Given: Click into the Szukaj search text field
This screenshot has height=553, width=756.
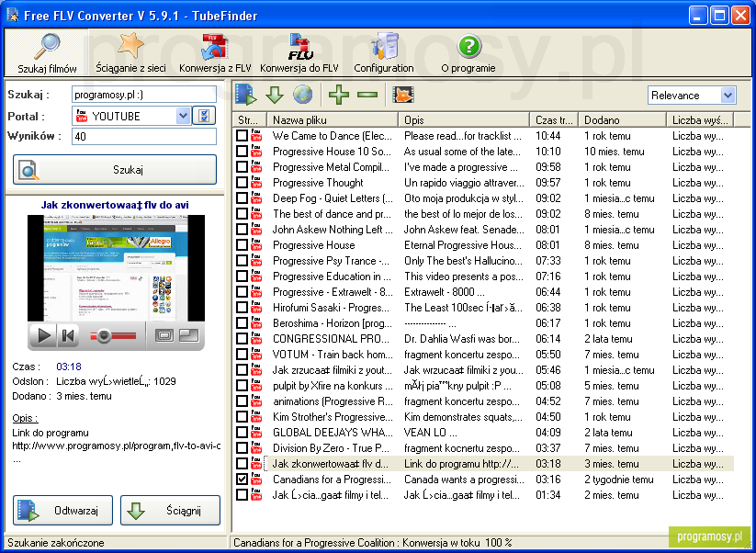Looking at the screenshot, I should click(x=144, y=95).
